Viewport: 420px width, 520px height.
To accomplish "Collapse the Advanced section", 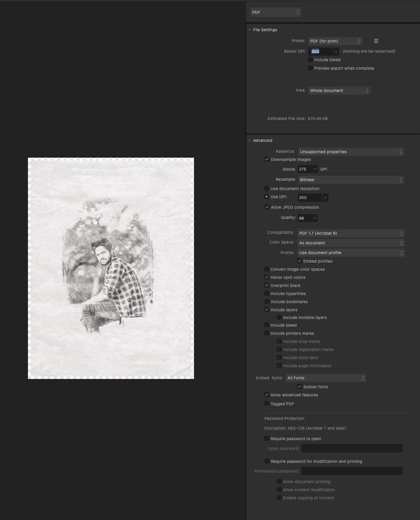I will [249, 141].
